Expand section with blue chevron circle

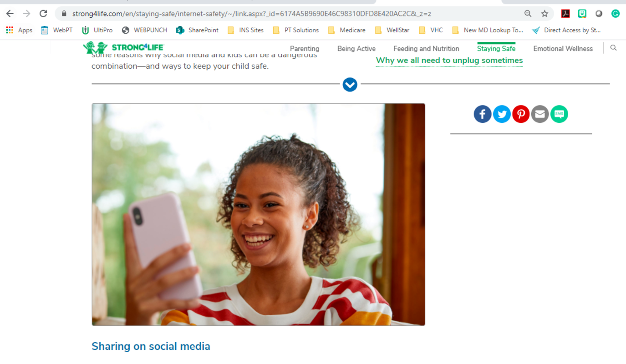click(350, 84)
